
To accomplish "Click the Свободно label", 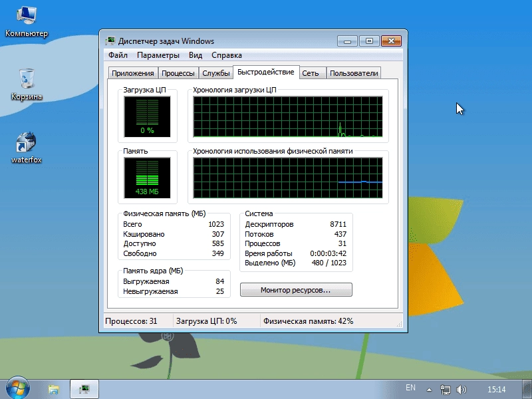I will point(140,253).
